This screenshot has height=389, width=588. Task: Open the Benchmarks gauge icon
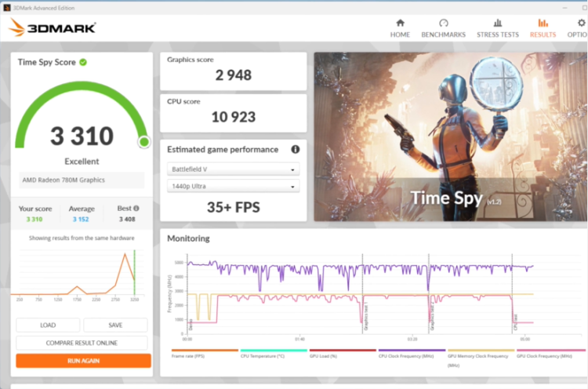pyautogui.click(x=443, y=24)
